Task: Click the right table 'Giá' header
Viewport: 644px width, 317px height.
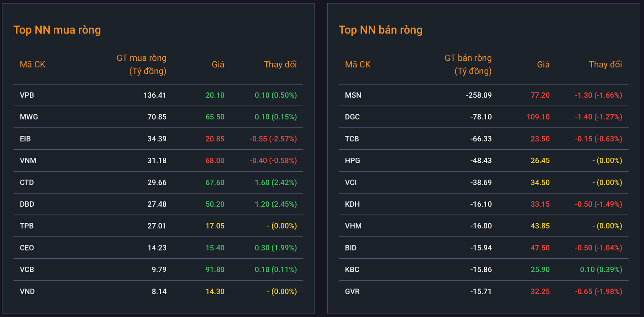Action: point(543,64)
